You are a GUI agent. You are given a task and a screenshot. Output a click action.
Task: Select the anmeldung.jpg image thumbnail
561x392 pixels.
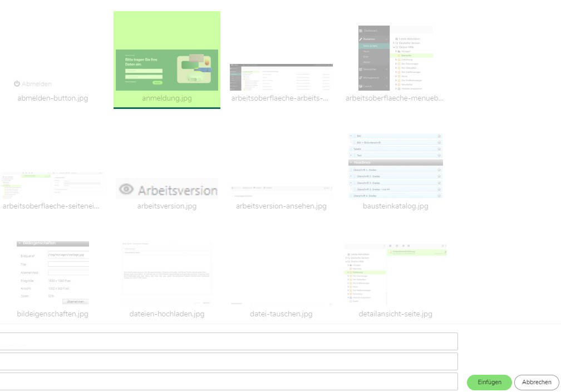click(167, 70)
